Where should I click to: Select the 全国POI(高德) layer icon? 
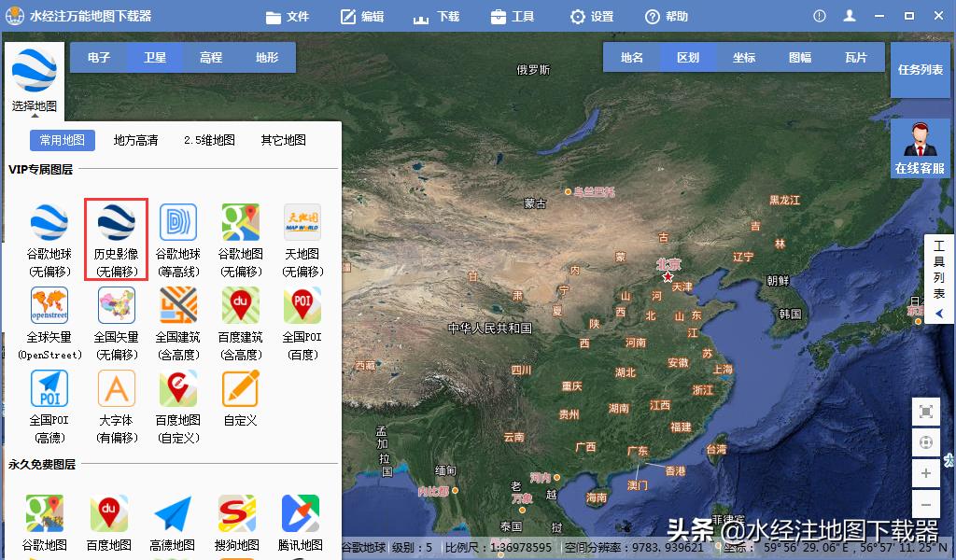[49, 388]
